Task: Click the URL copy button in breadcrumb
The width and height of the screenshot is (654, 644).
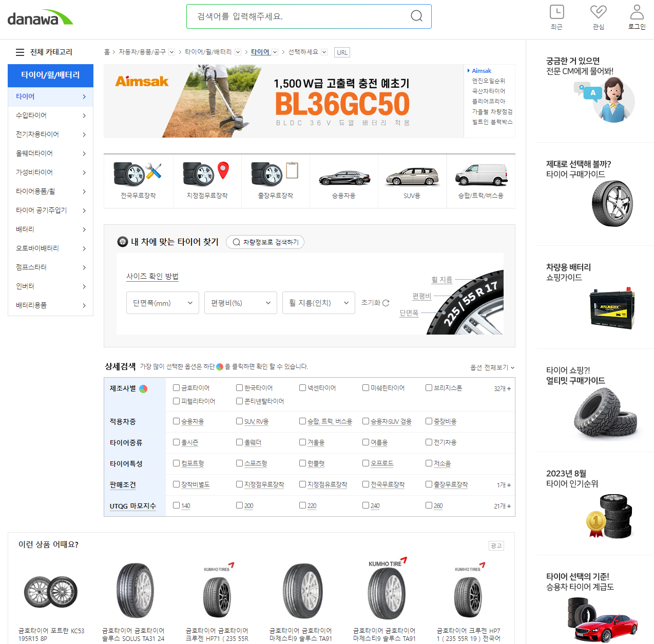Action: (x=342, y=52)
